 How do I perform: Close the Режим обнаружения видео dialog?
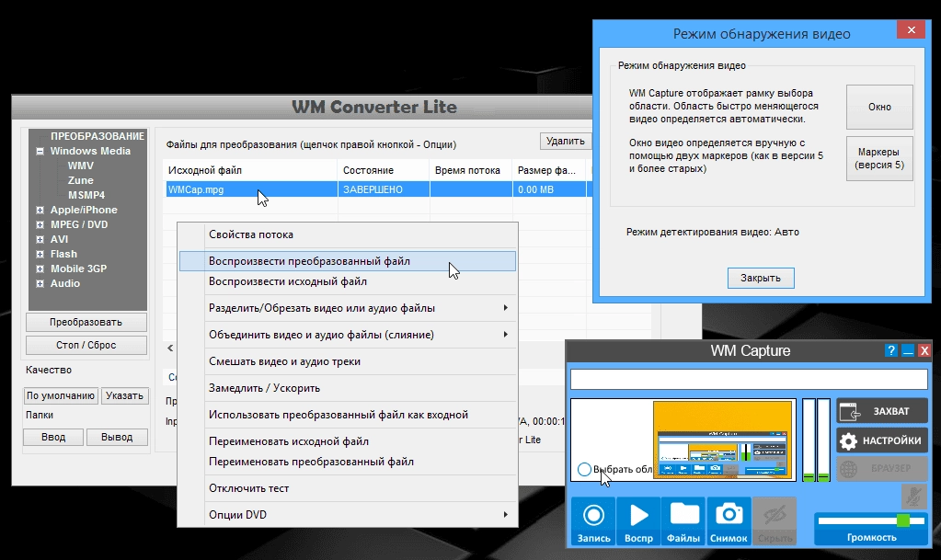coord(911,29)
